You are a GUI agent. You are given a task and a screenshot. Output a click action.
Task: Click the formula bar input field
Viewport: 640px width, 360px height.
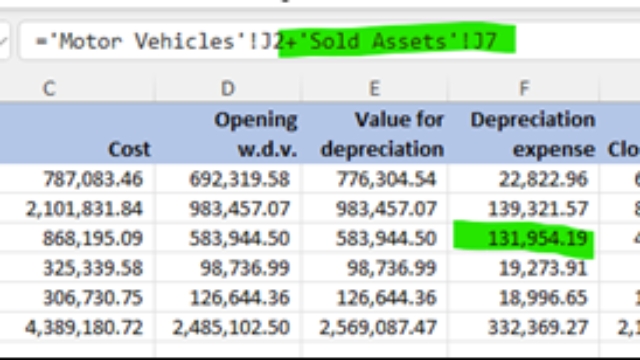click(x=330, y=41)
